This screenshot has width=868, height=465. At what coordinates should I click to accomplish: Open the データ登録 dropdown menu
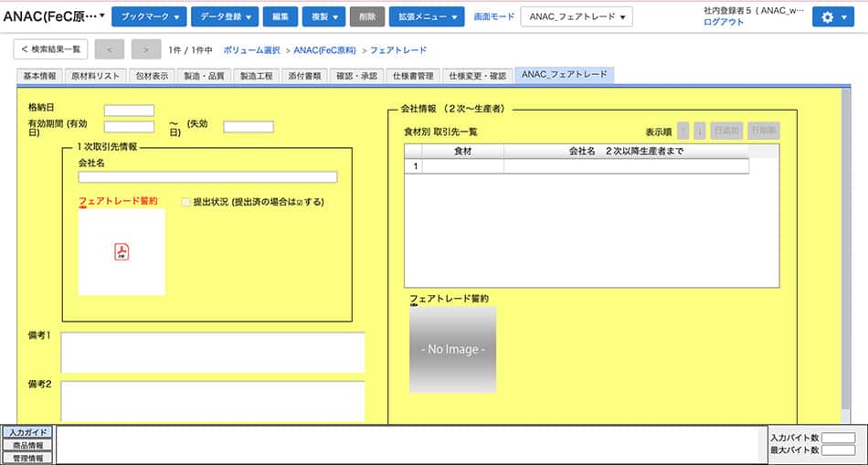225,17
